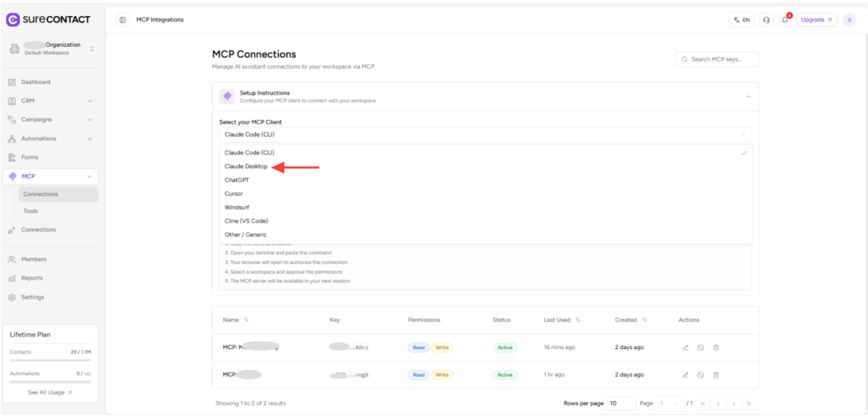Select Cline (VS Code) option
868x417 pixels.
click(x=485, y=221)
